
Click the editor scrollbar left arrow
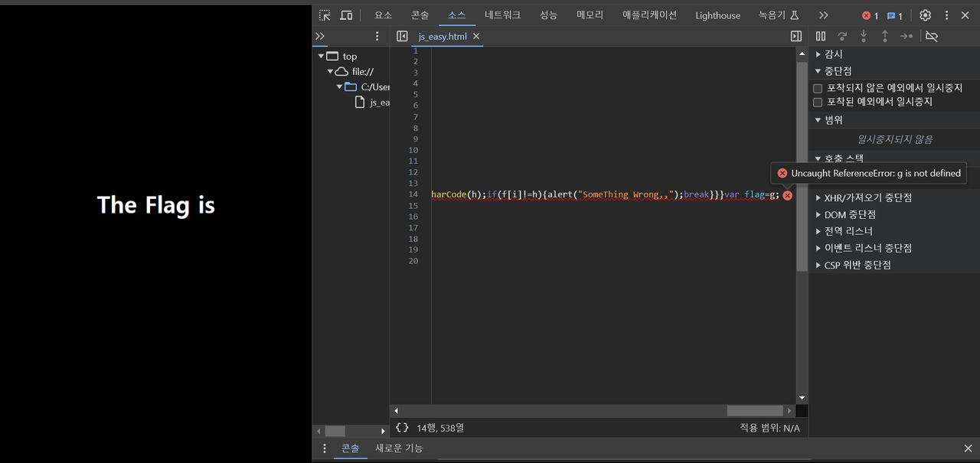coord(396,411)
